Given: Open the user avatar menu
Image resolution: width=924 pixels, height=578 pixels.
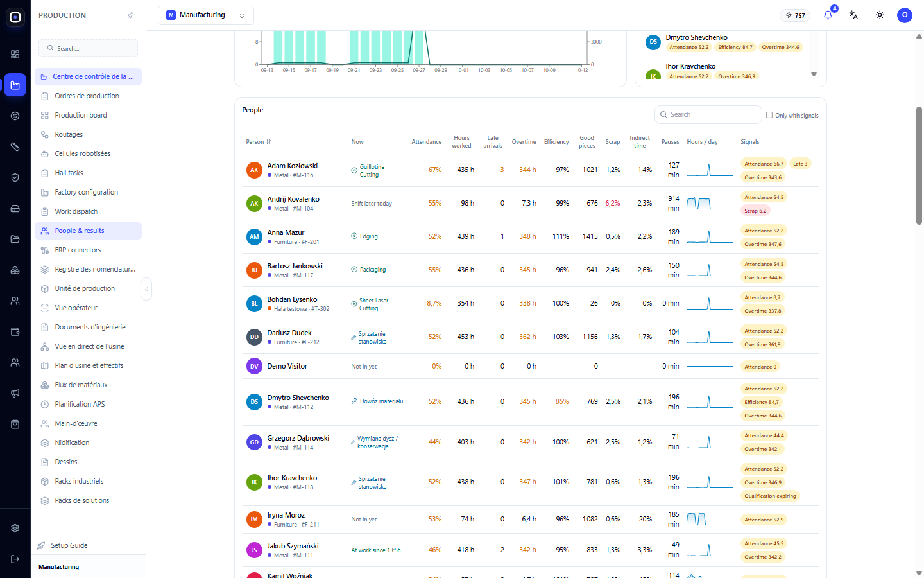Looking at the screenshot, I should (905, 15).
